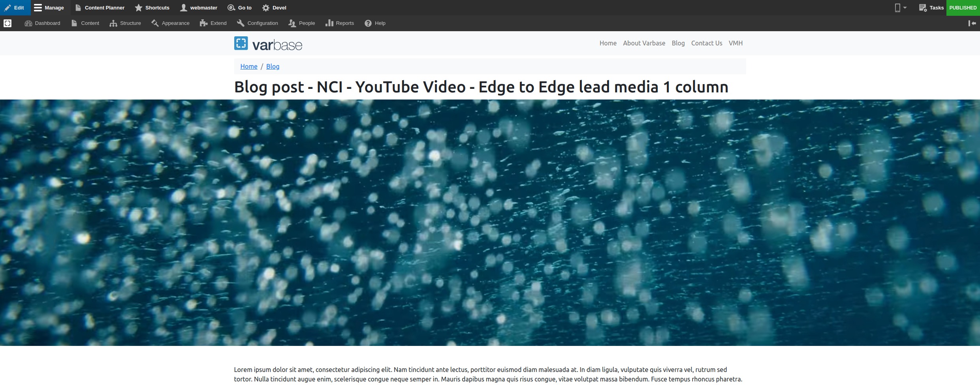980x385 pixels.
Task: Open the Go to menu
Action: [240, 8]
